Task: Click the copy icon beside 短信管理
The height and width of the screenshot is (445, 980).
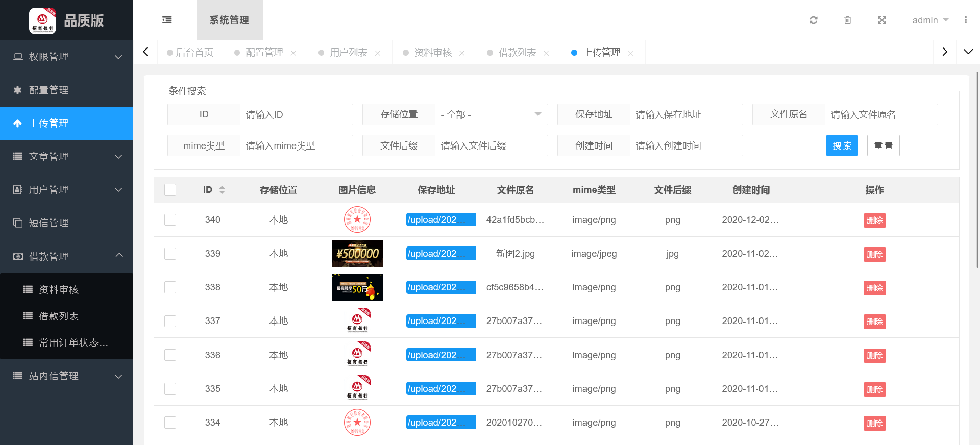Action: point(18,222)
